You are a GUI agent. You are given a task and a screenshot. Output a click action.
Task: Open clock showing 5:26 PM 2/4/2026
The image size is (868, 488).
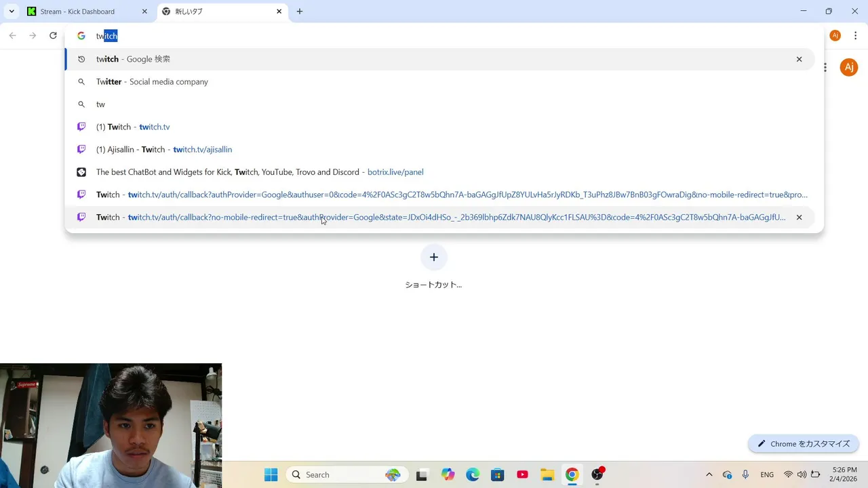(844, 474)
